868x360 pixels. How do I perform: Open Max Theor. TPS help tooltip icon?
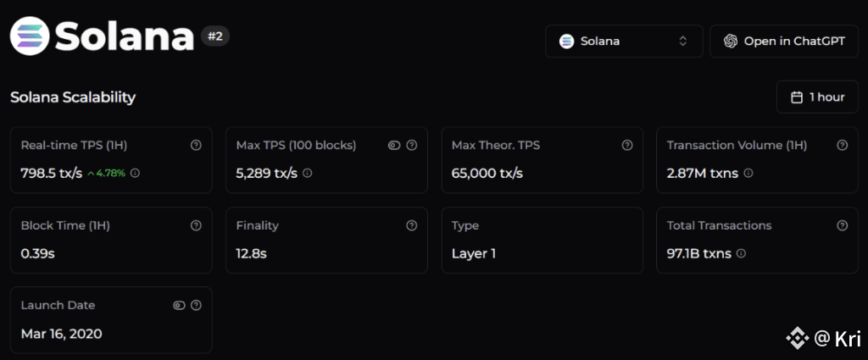627,146
